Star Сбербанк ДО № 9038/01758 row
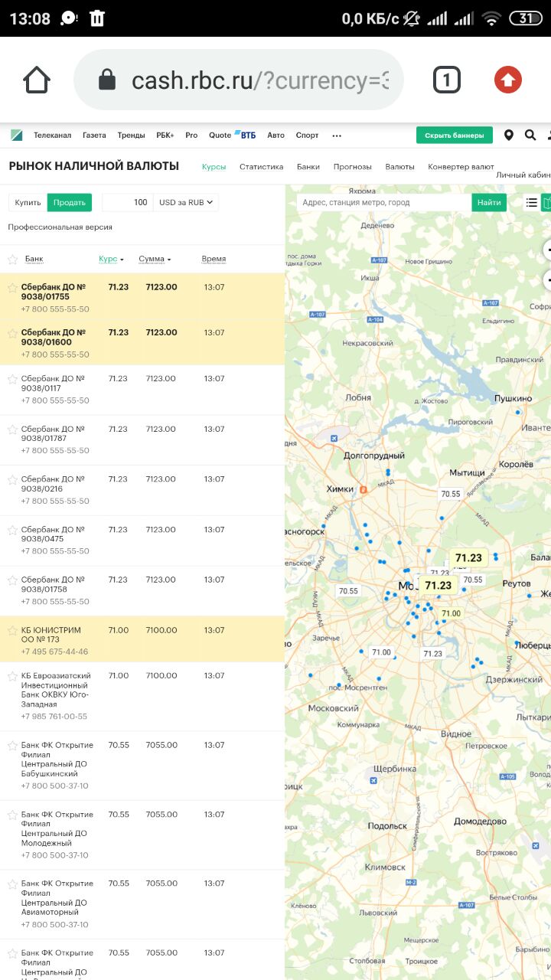The width and height of the screenshot is (551, 980). click(x=12, y=580)
